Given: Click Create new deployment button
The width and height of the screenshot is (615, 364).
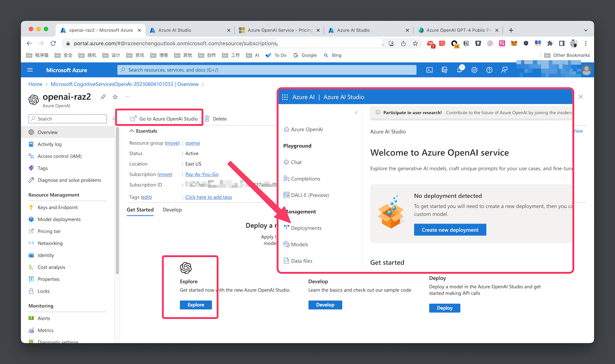Looking at the screenshot, I should pos(450,230).
